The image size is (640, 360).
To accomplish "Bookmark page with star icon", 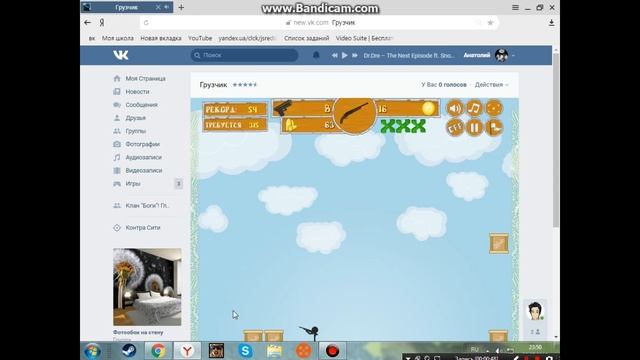I will [490, 23].
